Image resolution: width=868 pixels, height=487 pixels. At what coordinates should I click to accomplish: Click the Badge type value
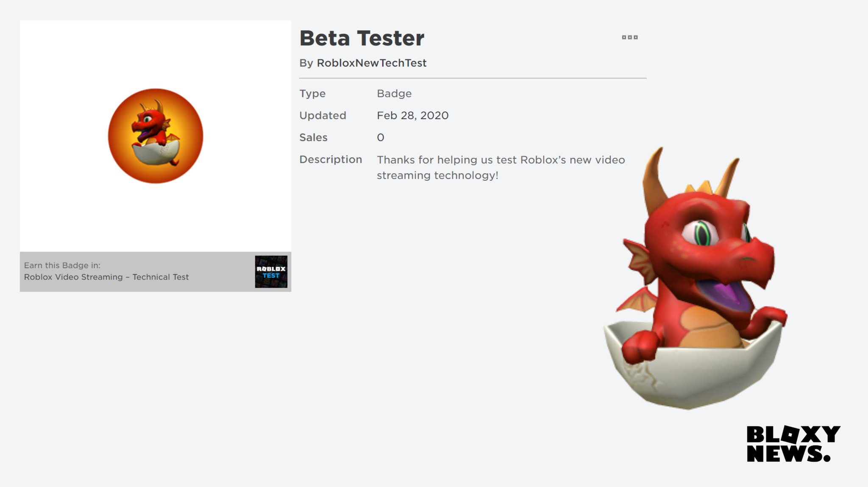pos(394,93)
